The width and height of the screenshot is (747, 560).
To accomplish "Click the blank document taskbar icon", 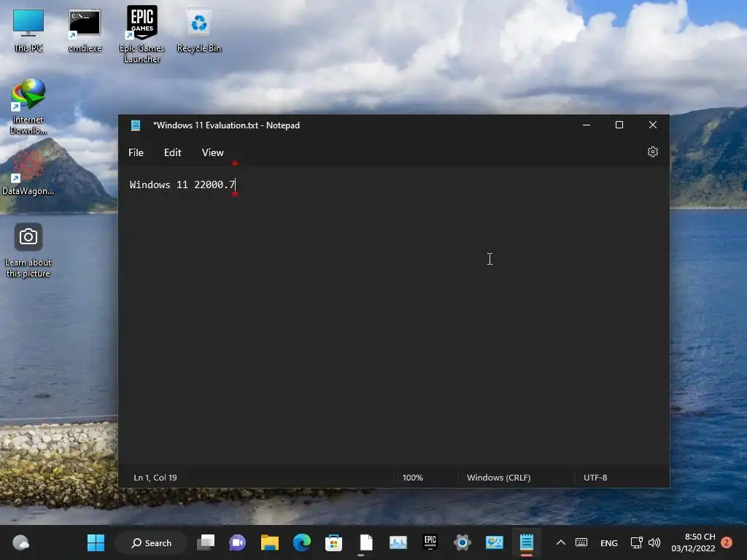I will click(366, 542).
